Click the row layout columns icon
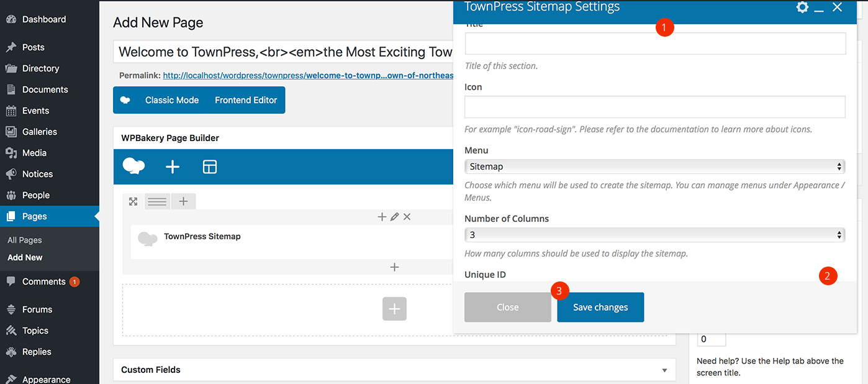 tap(157, 201)
